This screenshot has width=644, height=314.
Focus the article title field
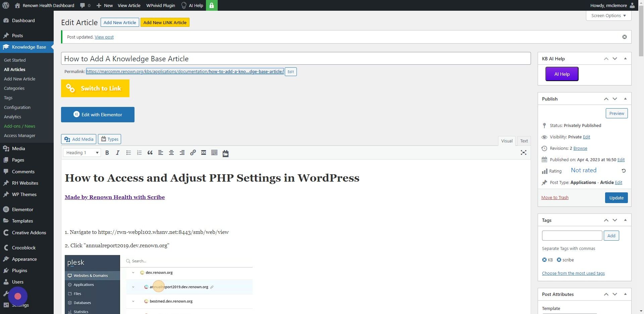coord(296,59)
